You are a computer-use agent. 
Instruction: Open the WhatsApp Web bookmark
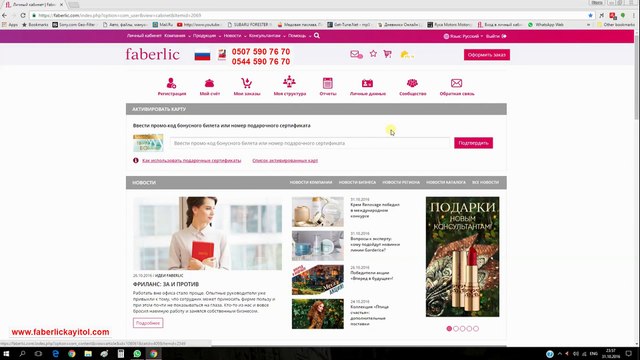click(x=546, y=25)
